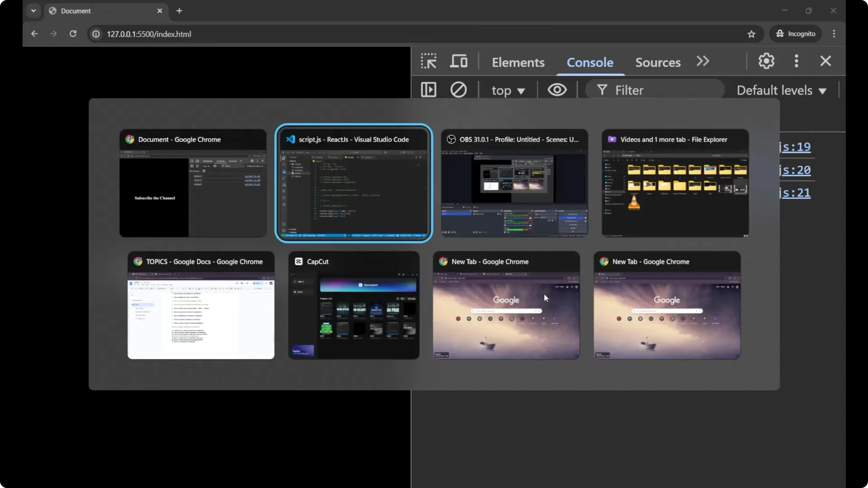Select the OBS 31.0.1 window thumbnail

(514, 183)
